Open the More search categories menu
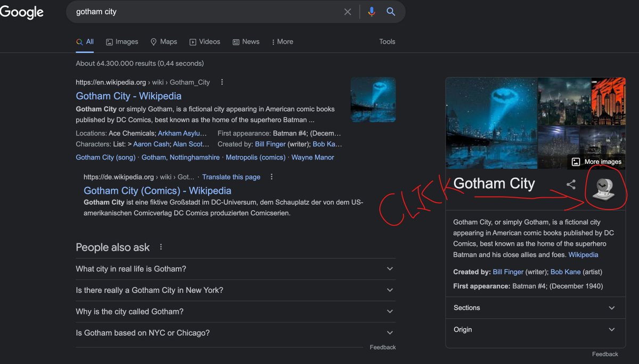The height and width of the screenshot is (364, 639). point(283,42)
